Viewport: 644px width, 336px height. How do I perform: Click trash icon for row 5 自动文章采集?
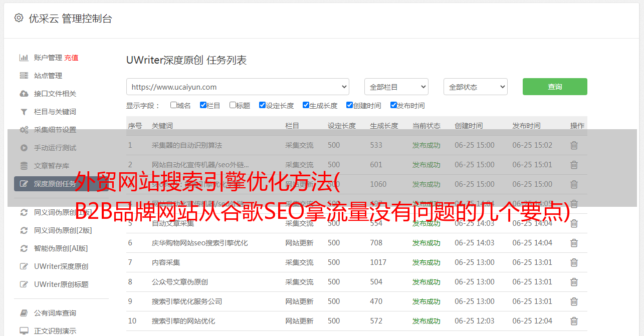point(574,223)
